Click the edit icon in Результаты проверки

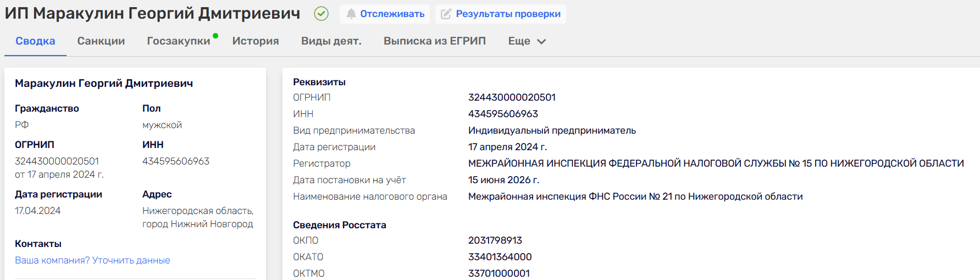446,14
